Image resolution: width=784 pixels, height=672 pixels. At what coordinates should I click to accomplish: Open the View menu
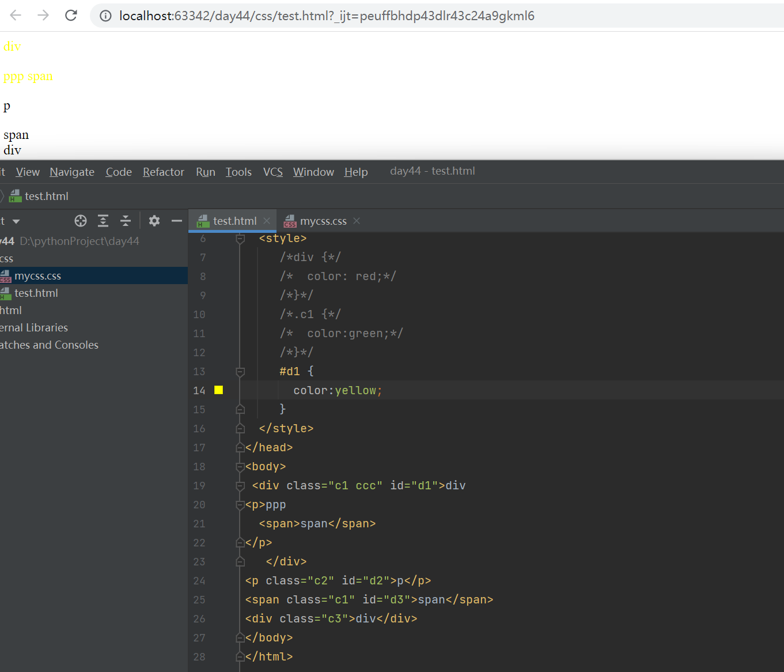pos(28,172)
